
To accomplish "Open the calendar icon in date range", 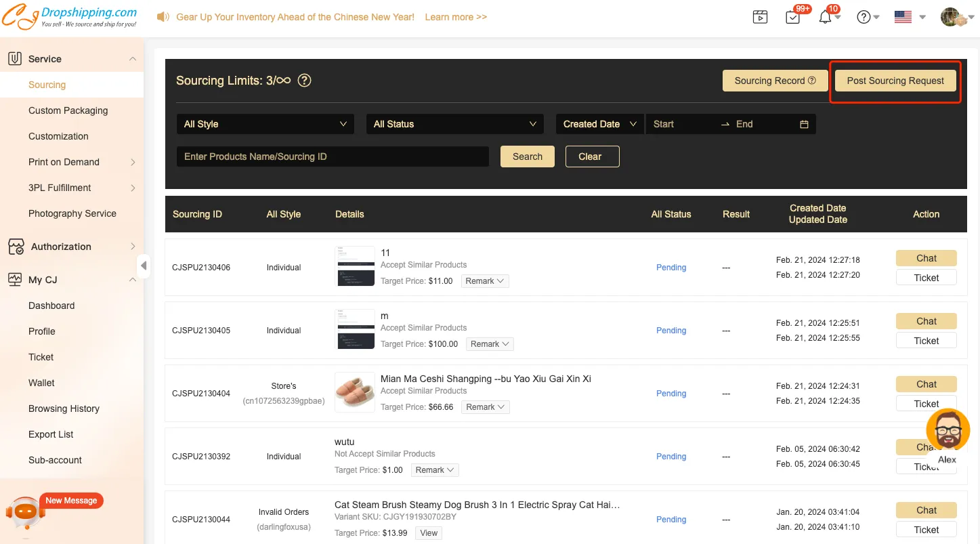I will coord(804,124).
